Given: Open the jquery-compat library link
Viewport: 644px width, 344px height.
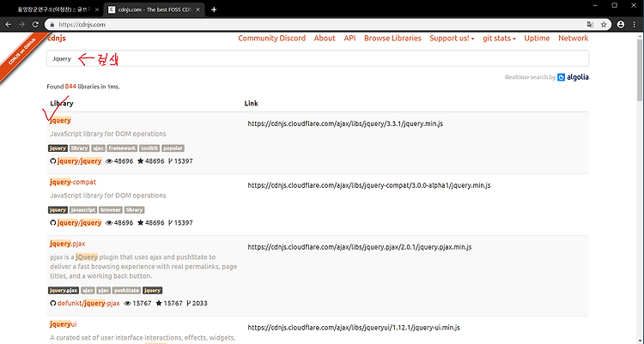Looking at the screenshot, I should [x=73, y=182].
